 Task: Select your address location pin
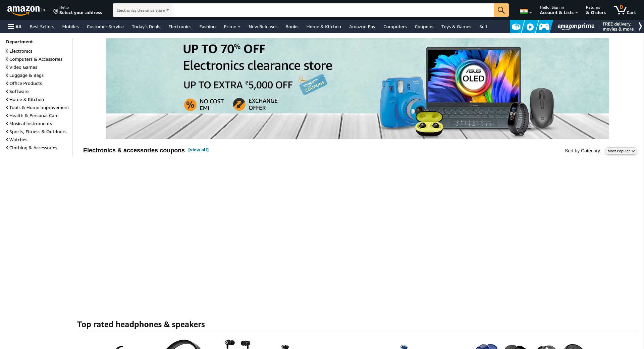point(56,12)
